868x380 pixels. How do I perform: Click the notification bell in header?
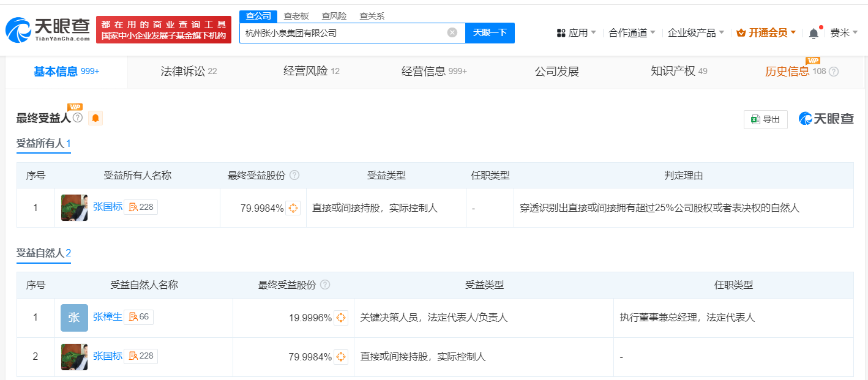pos(814,33)
